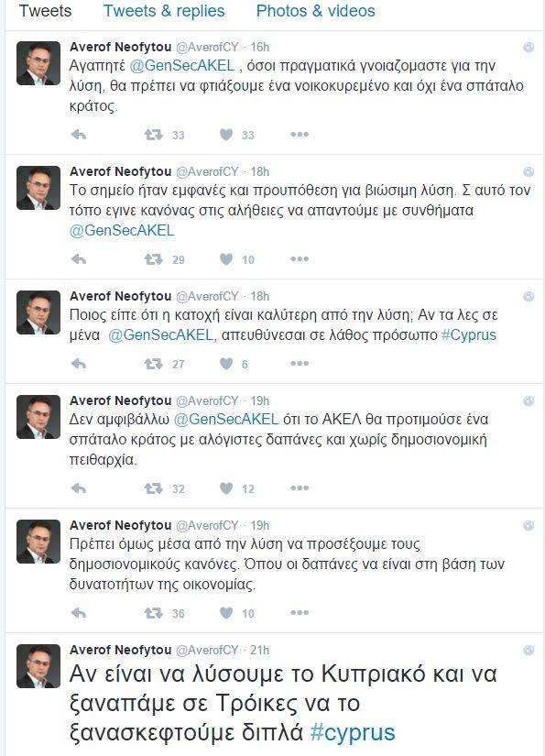Open Averof Neofytou's avatar on 21h tweet

[38, 666]
